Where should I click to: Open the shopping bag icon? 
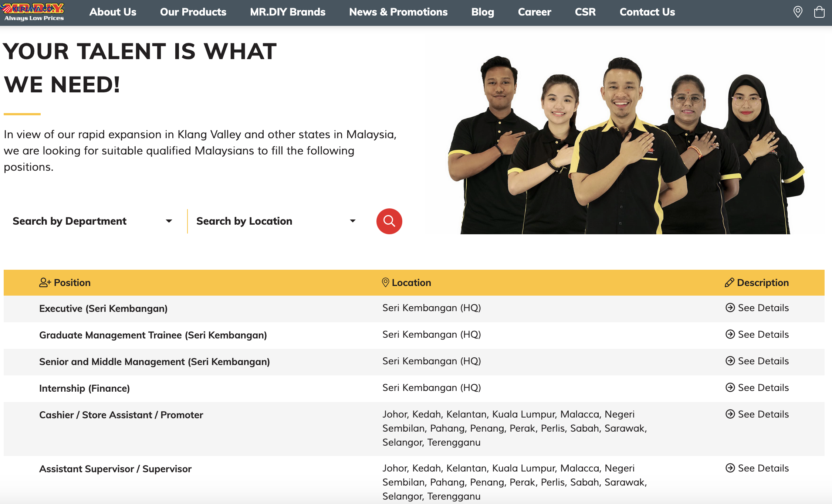pos(819,12)
